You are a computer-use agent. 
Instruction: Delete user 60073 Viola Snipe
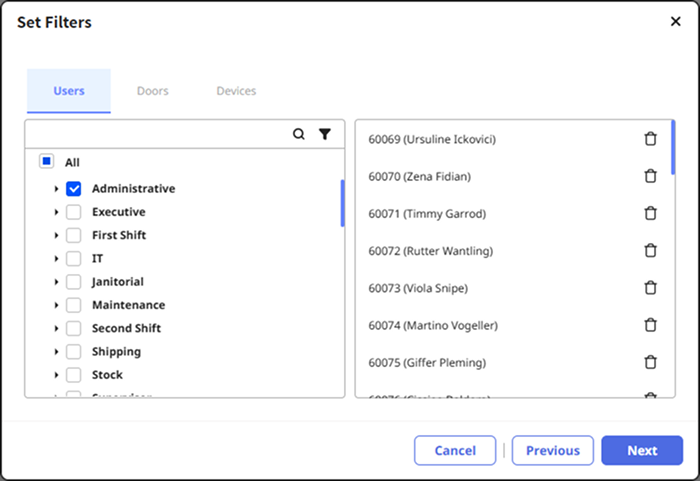pos(650,288)
